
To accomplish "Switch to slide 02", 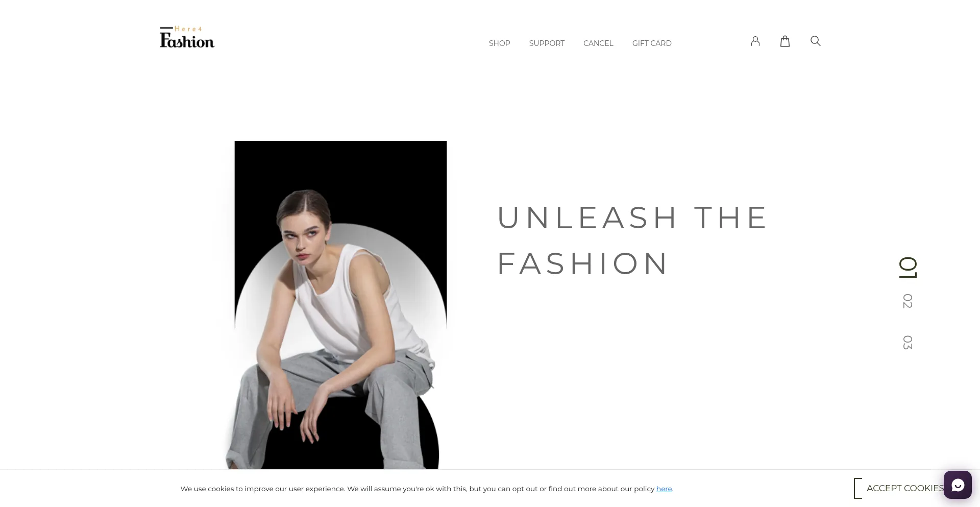I will click(908, 301).
